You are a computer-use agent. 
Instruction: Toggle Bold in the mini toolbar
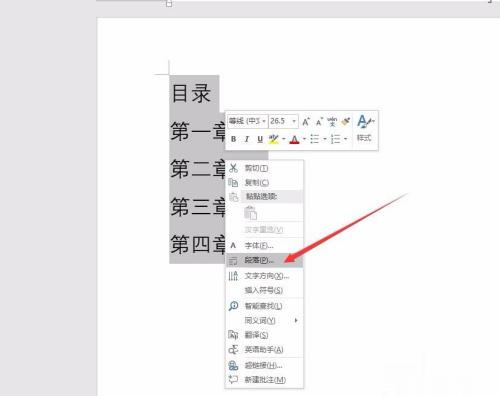tap(233, 139)
